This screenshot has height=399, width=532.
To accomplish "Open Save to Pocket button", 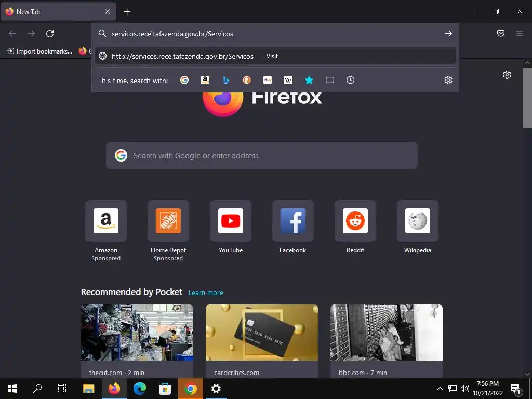I will tap(501, 33).
